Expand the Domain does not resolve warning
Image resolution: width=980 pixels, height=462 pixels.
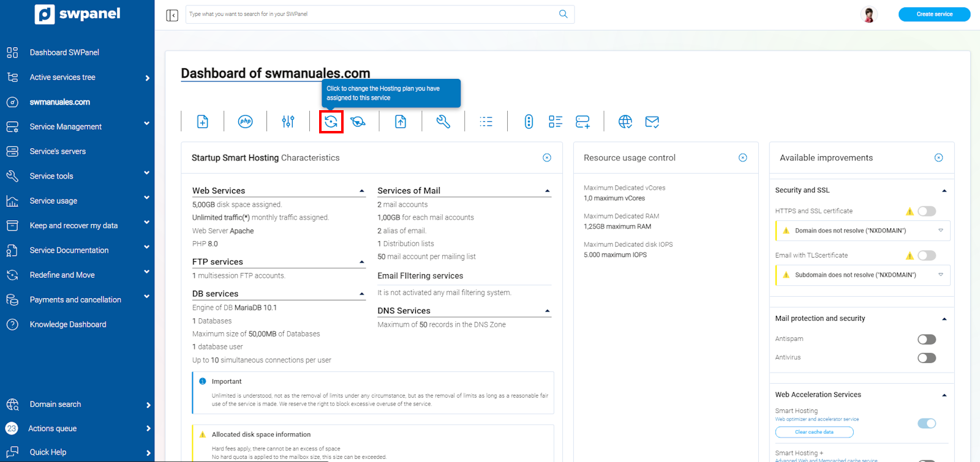(941, 231)
